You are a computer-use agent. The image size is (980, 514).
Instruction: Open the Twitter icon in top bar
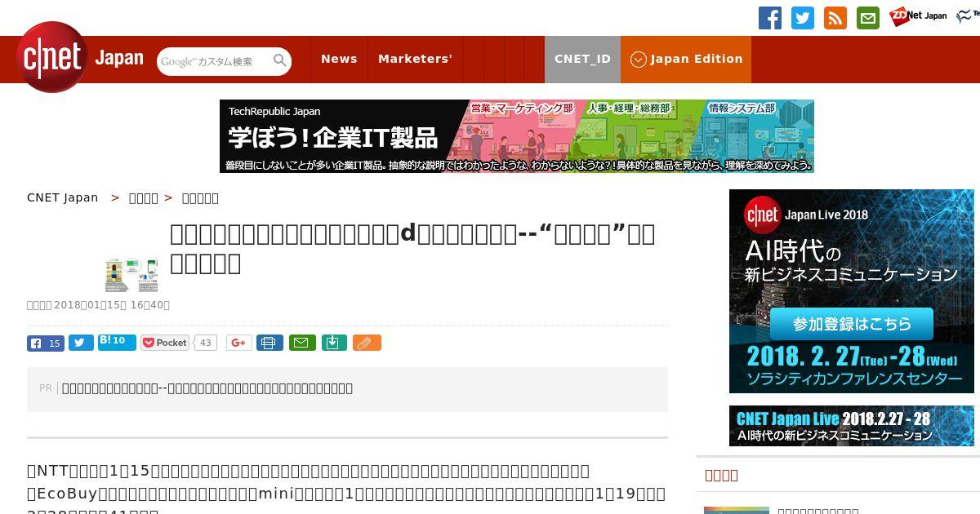(803, 18)
